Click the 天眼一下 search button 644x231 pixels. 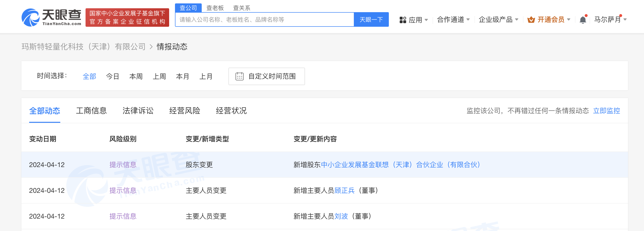(x=371, y=19)
